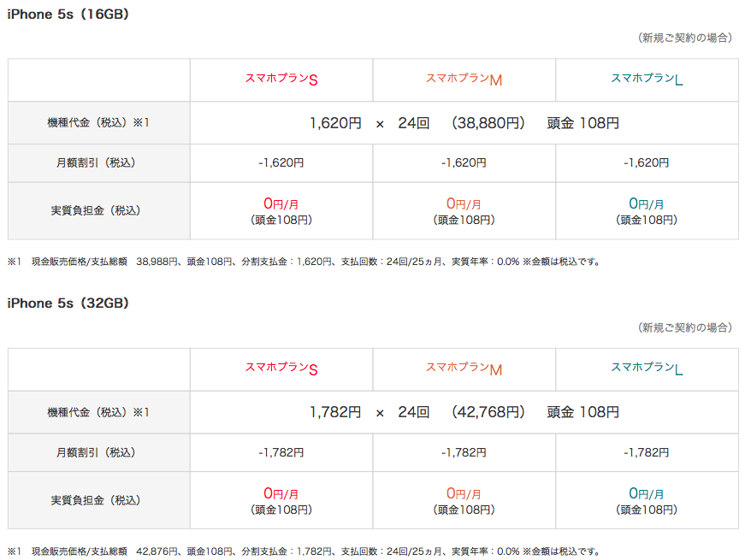Click the 32GB footnote mentioning 42,876円

[304, 551]
